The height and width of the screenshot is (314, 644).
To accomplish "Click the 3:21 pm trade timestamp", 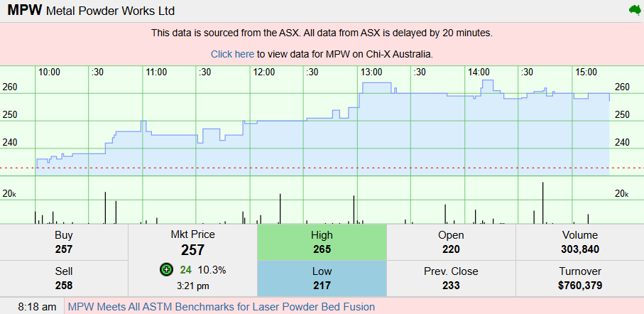I will [192, 286].
